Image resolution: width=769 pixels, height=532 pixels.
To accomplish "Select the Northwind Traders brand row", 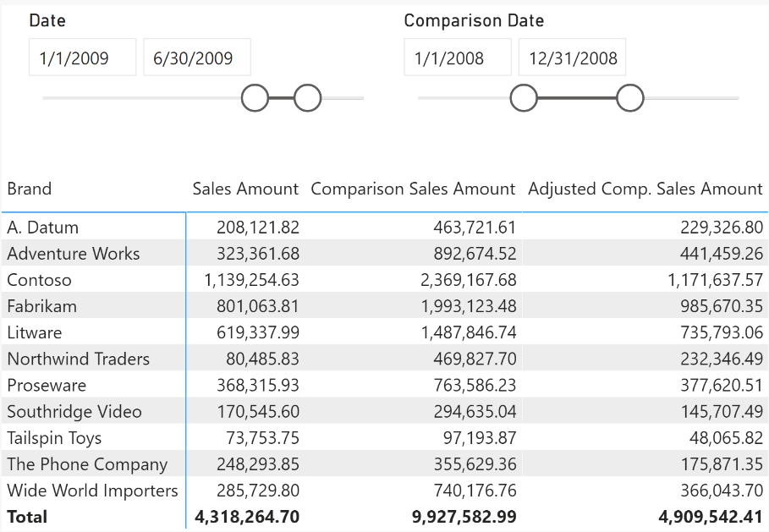I will point(79,359).
